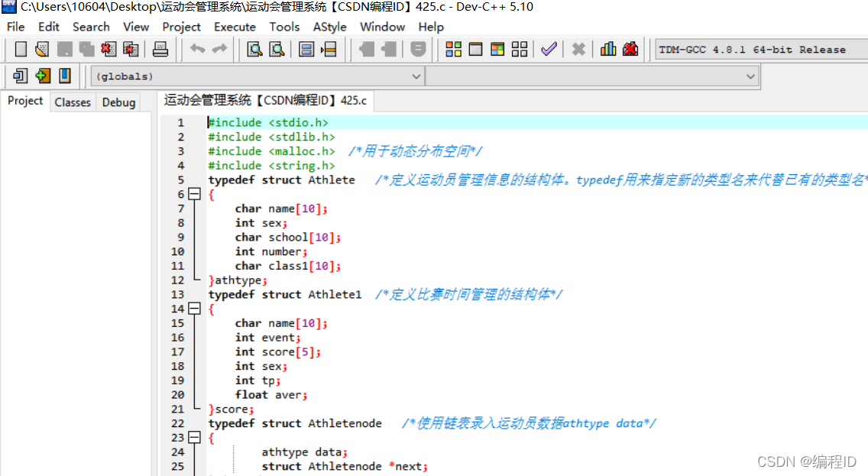Collapse the Athlete1 struct fold at line 14
Image resolution: width=868 pixels, height=476 pixels.
(194, 309)
